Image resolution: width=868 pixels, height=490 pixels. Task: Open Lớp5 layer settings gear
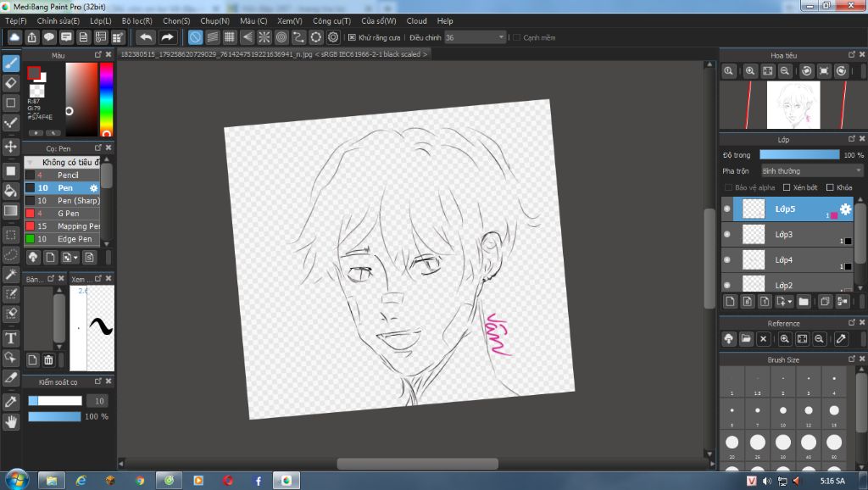[x=845, y=209]
